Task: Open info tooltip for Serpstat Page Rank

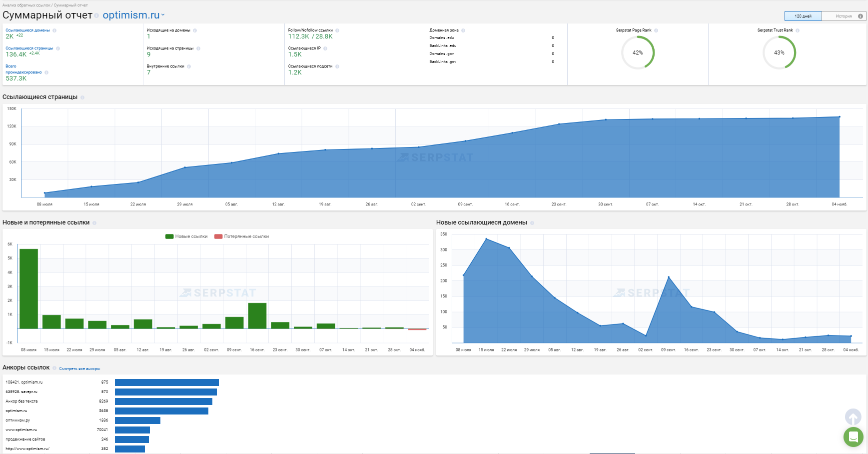Action: click(x=656, y=30)
